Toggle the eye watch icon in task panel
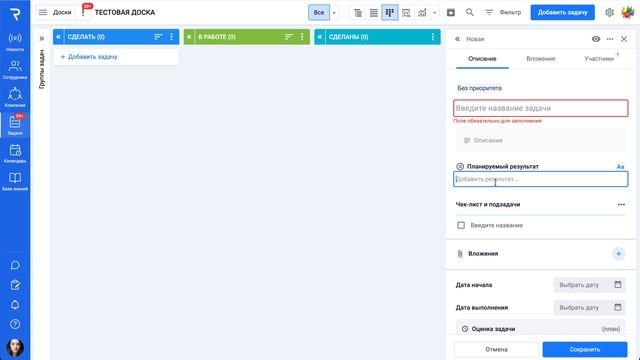The image size is (640, 360). click(x=596, y=39)
